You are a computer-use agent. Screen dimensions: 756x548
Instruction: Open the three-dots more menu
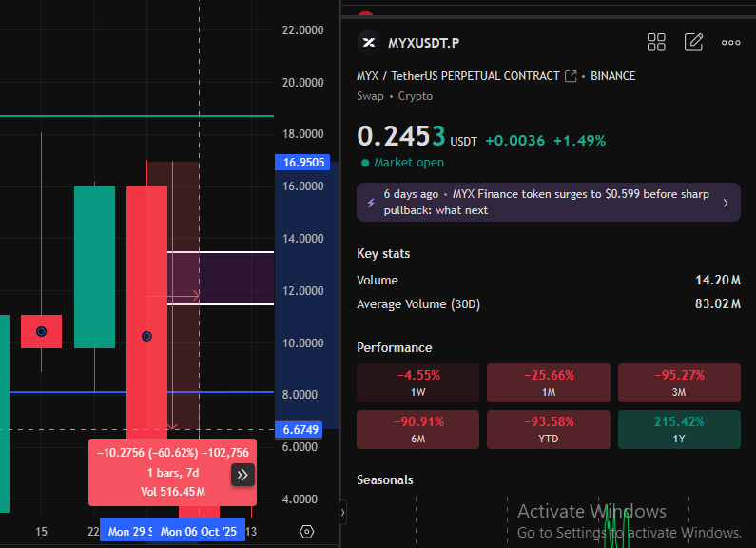pyautogui.click(x=730, y=43)
